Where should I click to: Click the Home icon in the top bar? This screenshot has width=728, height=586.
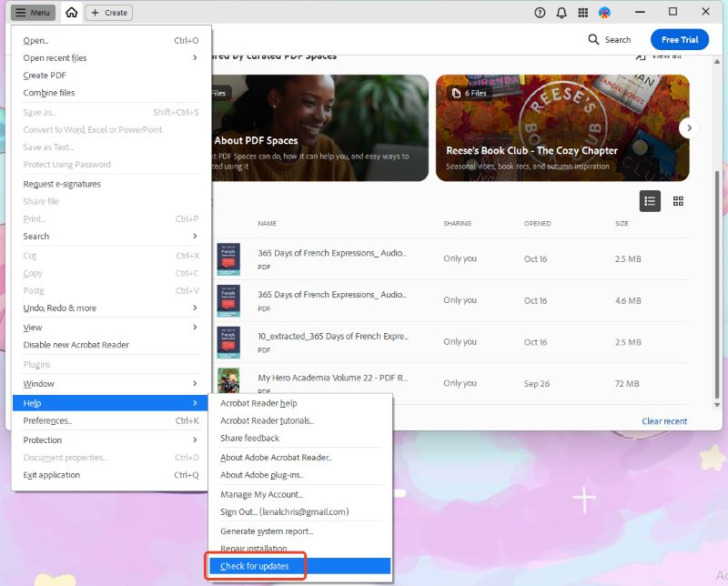[72, 13]
